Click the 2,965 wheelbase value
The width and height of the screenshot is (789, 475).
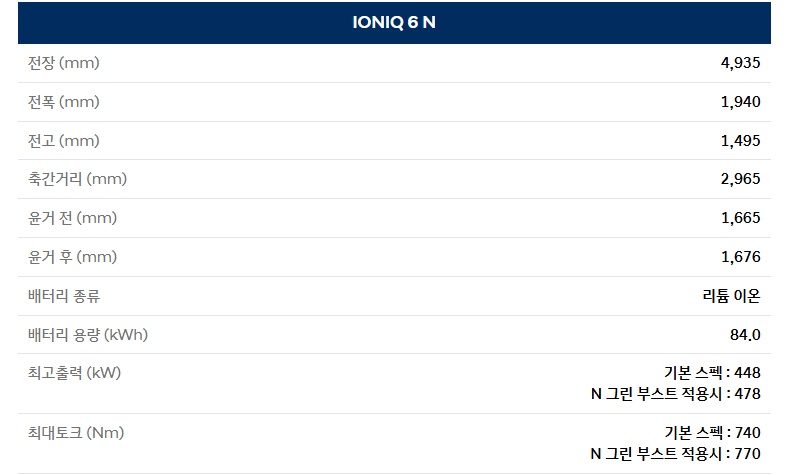[740, 179]
